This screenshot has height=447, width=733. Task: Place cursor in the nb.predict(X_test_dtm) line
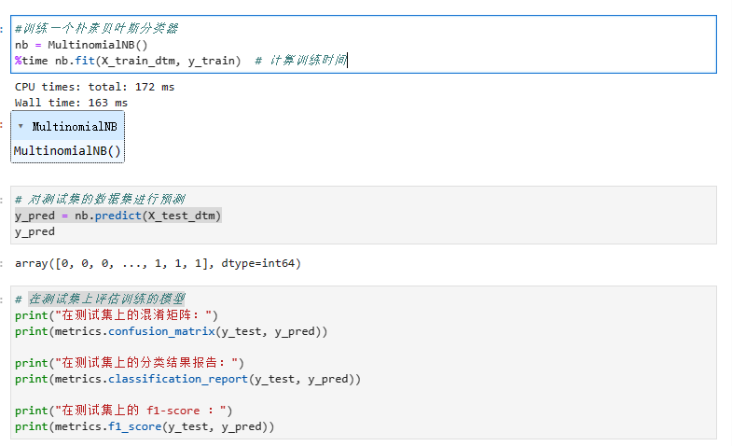pyautogui.click(x=118, y=216)
